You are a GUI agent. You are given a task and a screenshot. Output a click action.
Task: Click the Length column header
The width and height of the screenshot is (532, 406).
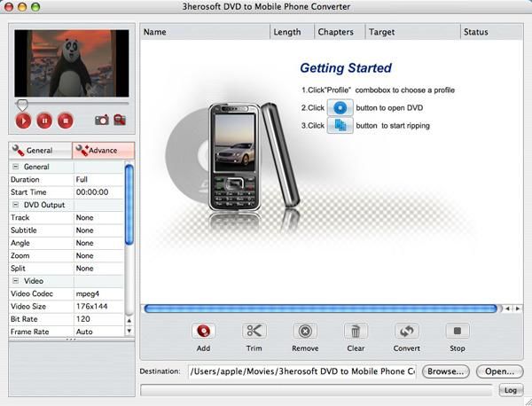292,32
